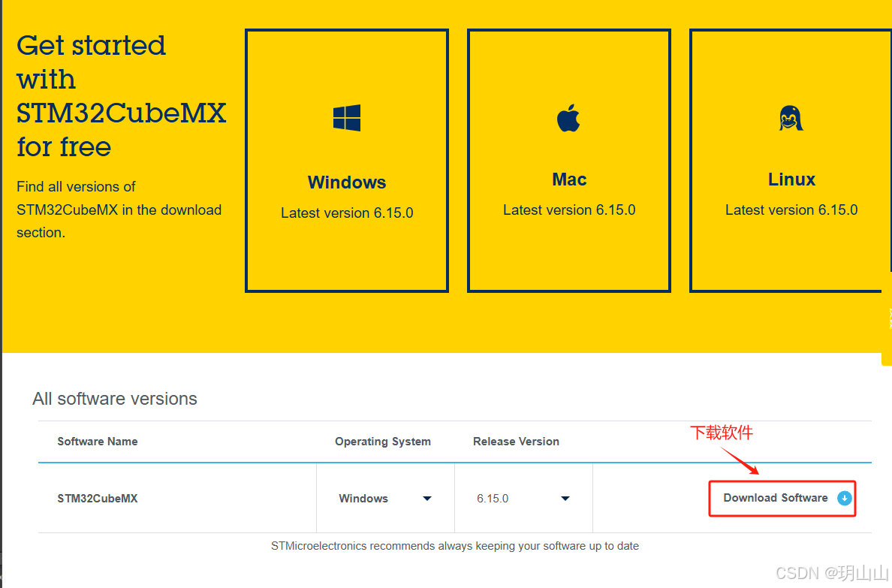This screenshot has width=892, height=588.
Task: Click the Linux card title text
Action: 791,179
